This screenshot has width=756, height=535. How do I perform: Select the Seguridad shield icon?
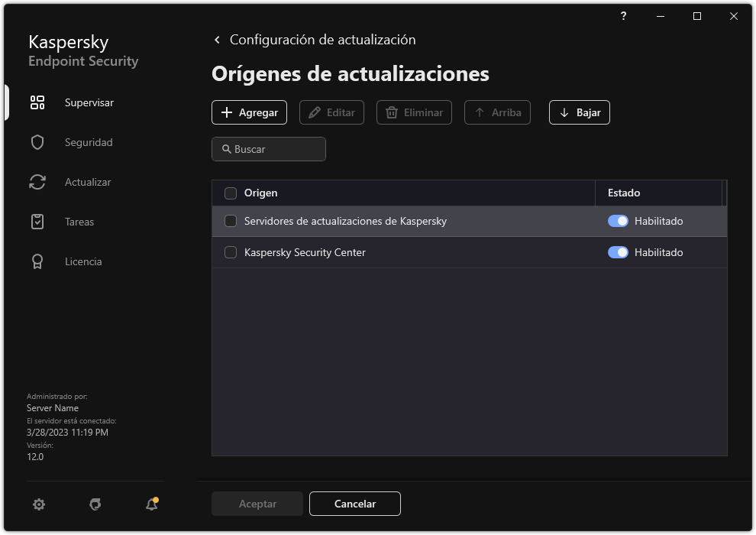pyautogui.click(x=37, y=141)
